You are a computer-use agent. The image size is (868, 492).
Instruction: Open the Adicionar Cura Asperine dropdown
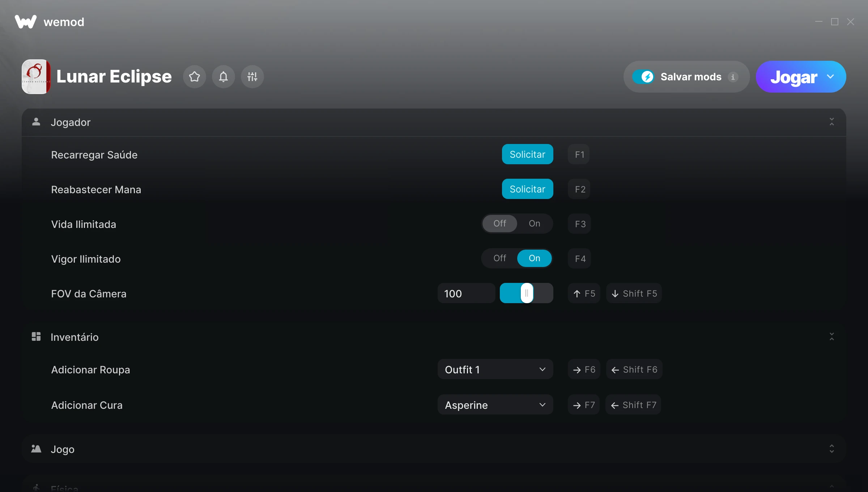pos(495,405)
